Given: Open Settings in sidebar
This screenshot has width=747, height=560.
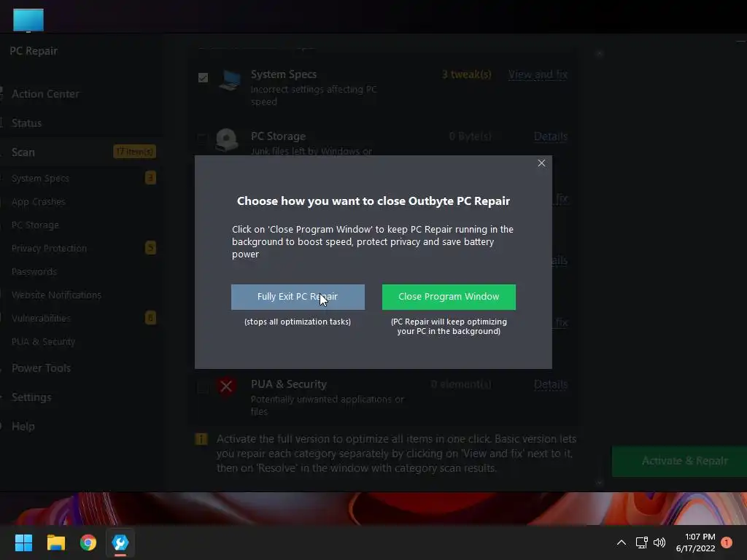Looking at the screenshot, I should 31,397.
